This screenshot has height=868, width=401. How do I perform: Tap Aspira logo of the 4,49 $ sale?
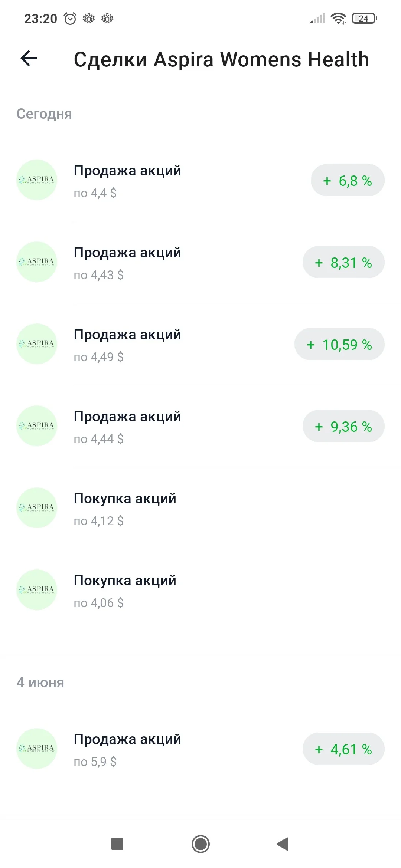point(37,344)
